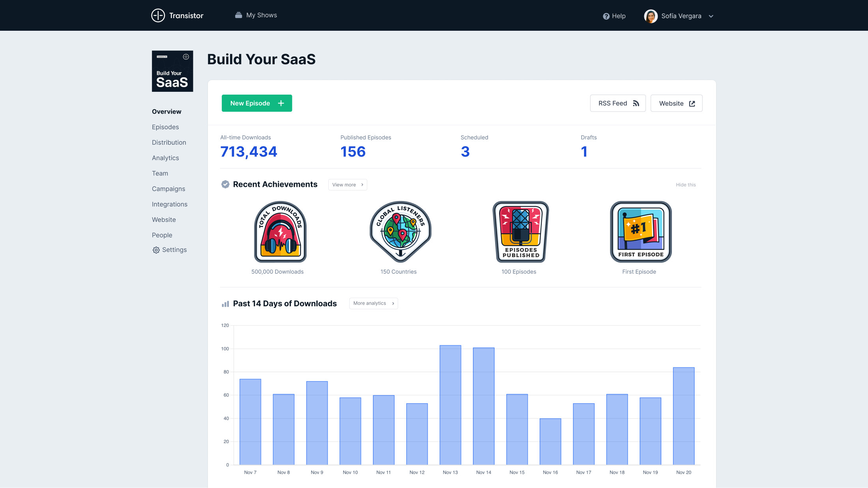Go to the Episodes sidebar section
868x488 pixels.
[165, 127]
